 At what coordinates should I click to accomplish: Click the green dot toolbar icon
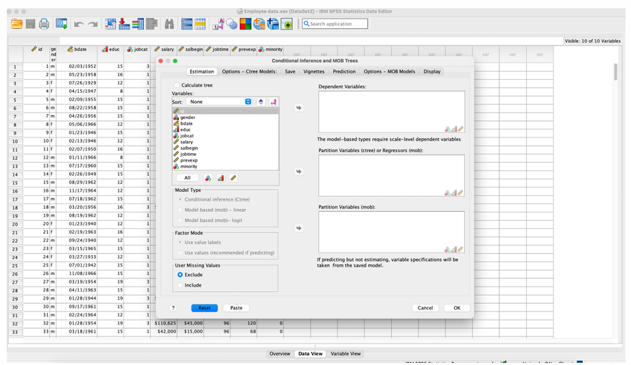pyautogui.click(x=287, y=24)
